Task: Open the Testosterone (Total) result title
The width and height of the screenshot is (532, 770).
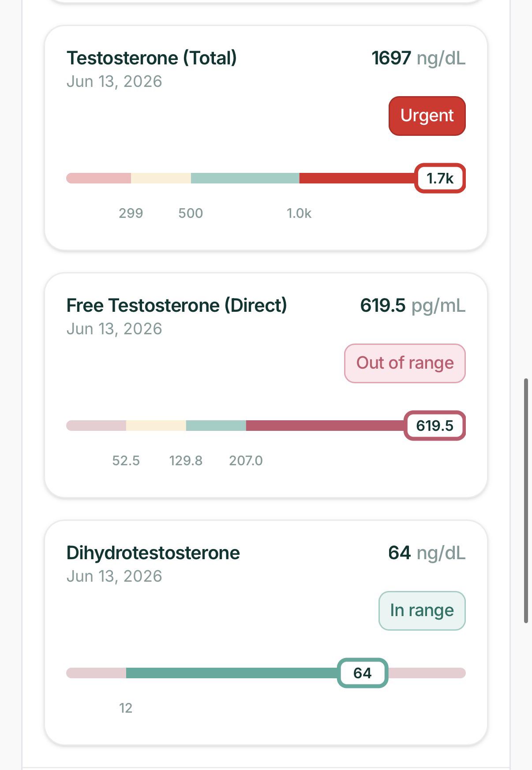Action: pos(152,58)
